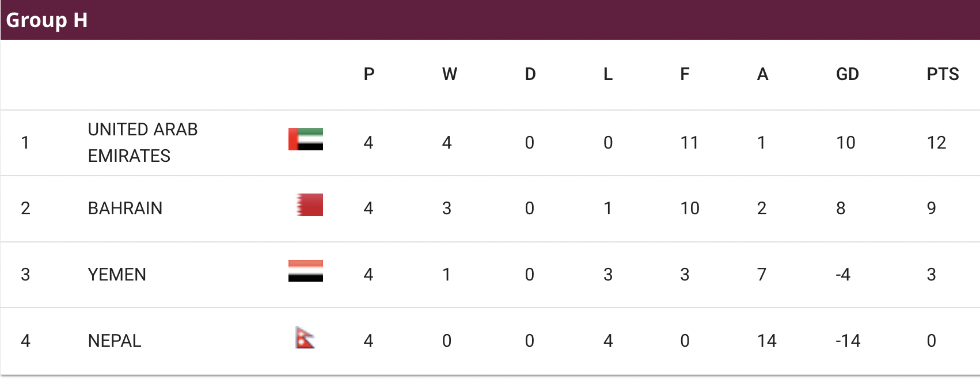This screenshot has height=379, width=980.
Task: Click the GD column header
Action: [x=847, y=74]
